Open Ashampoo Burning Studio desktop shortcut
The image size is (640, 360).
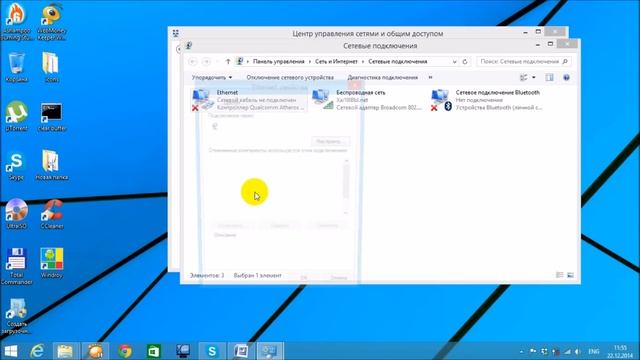(x=16, y=21)
